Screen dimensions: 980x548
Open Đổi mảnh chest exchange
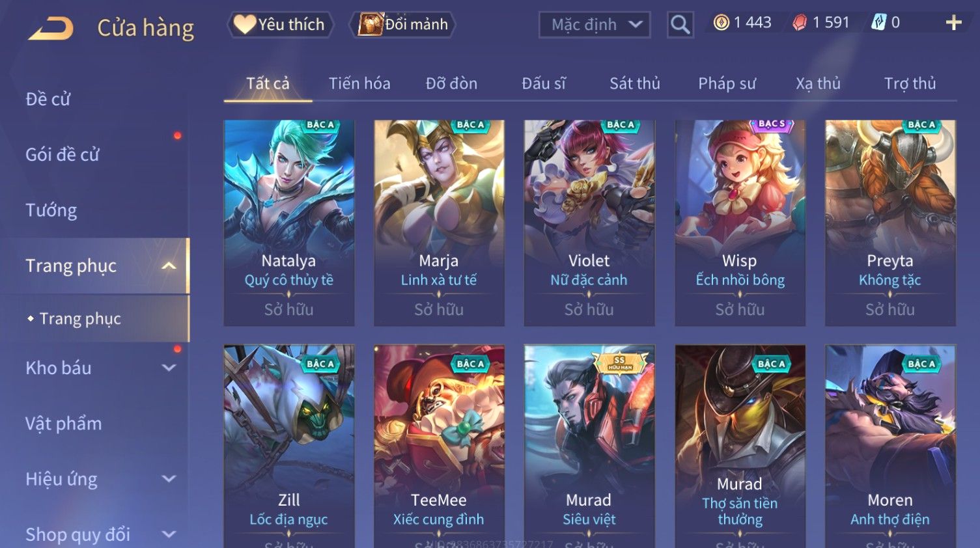point(402,25)
